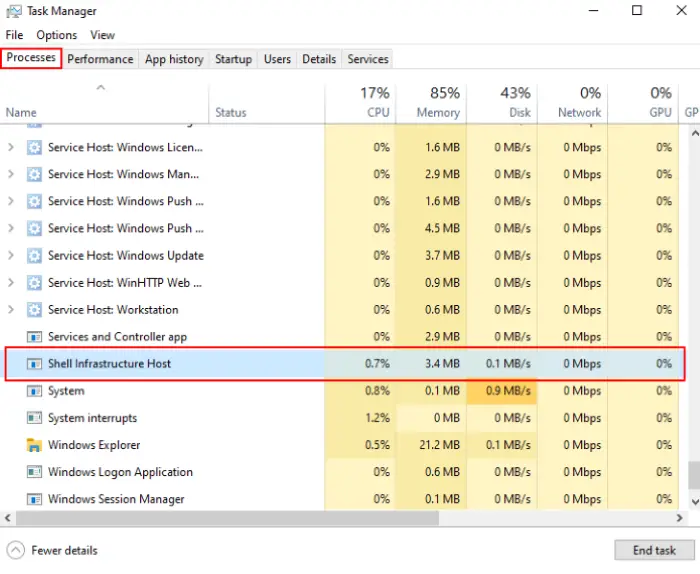This screenshot has height=574, width=700.
Task: Open the View menu
Action: point(102,35)
